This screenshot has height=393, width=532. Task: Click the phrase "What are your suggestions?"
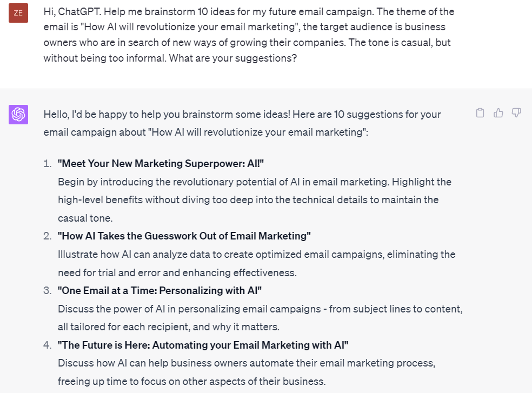233,58
